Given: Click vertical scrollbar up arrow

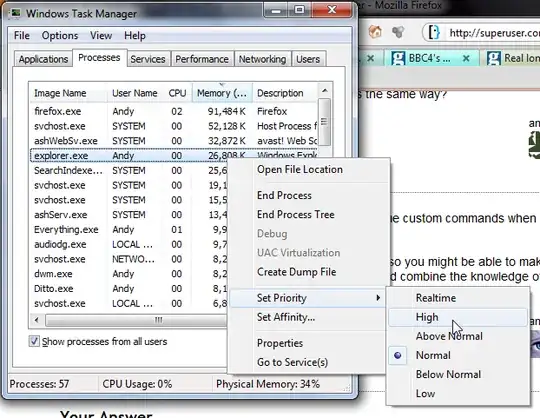Looking at the screenshot, I should tap(324, 91).
